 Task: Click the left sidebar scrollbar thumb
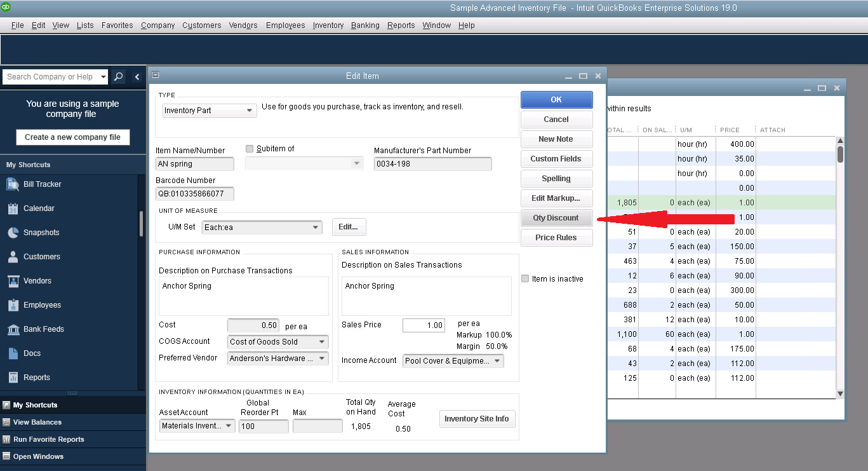pyautogui.click(x=142, y=224)
